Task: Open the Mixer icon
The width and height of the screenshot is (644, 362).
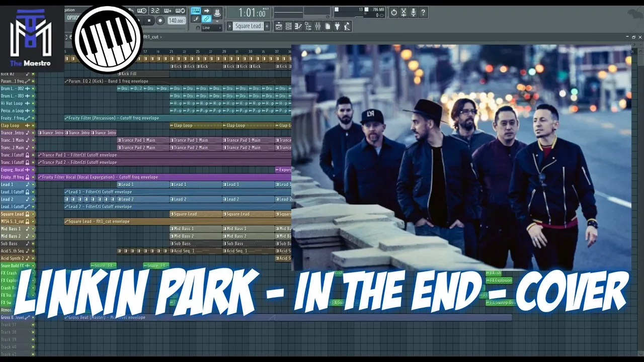Action: pos(318,26)
